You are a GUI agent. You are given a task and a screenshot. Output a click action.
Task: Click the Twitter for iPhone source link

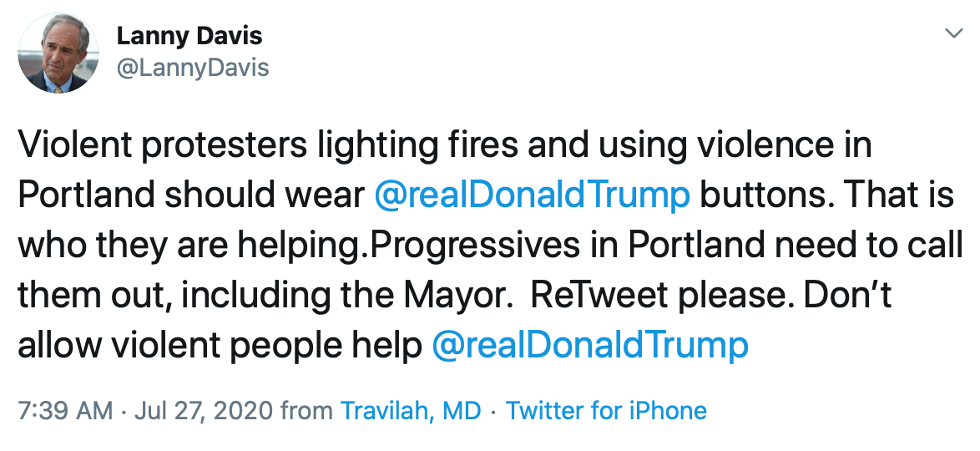pyautogui.click(x=606, y=411)
